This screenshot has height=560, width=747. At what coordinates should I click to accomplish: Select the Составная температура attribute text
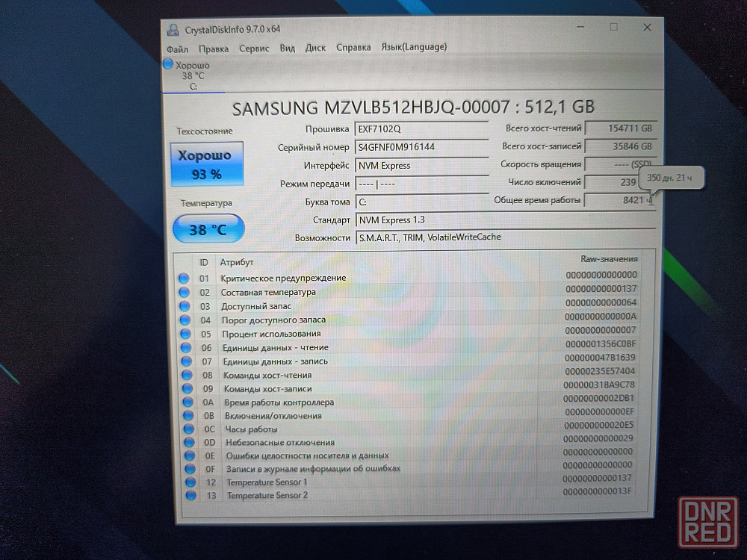(x=268, y=292)
